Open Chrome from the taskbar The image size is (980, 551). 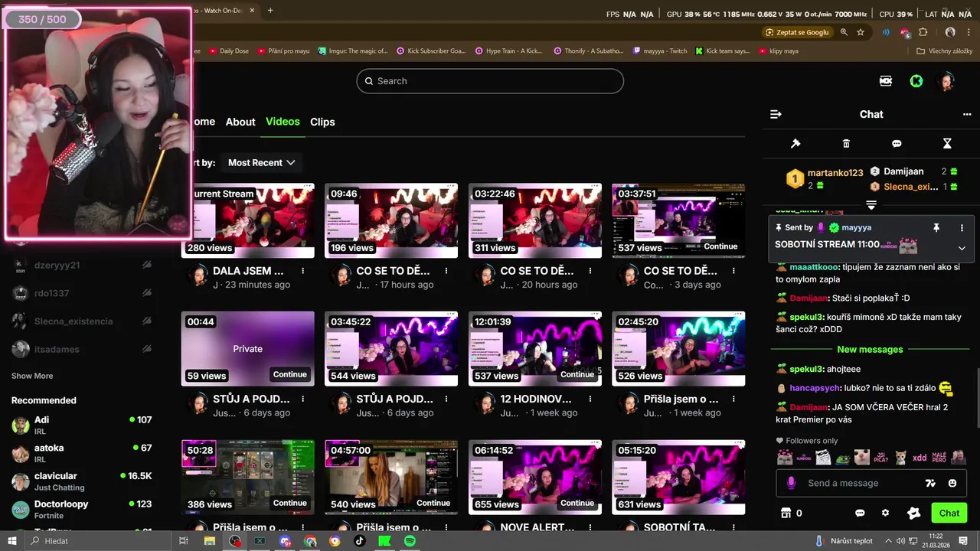coord(310,541)
